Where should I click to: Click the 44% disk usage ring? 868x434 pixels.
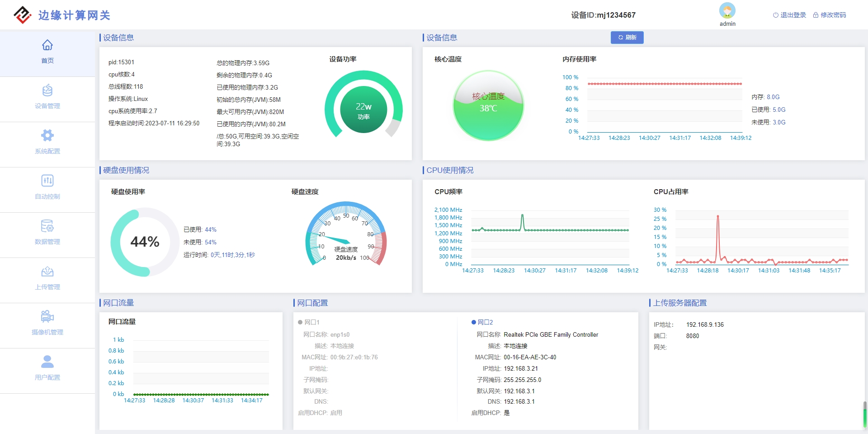click(x=145, y=242)
